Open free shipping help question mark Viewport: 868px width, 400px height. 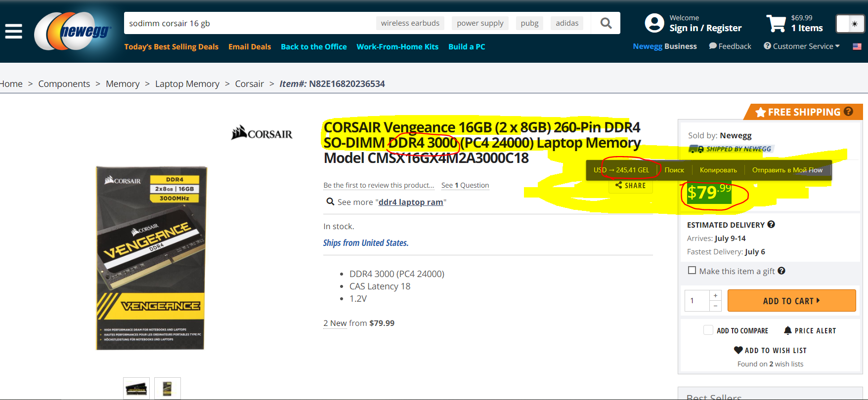(x=848, y=112)
